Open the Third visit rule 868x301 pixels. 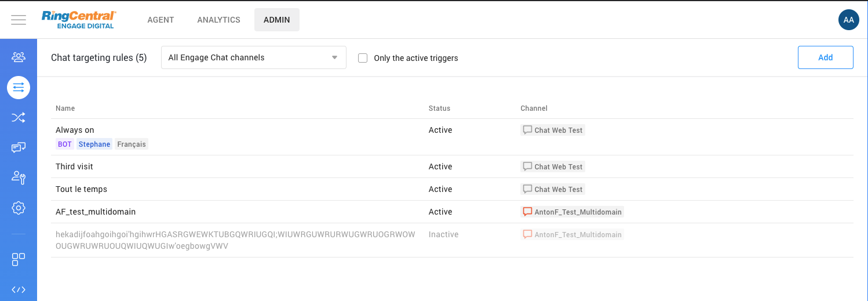[x=74, y=166]
